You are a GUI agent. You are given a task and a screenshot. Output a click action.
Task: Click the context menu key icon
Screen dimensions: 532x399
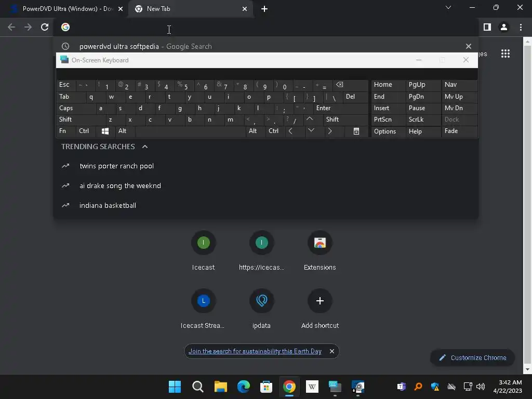click(x=356, y=131)
